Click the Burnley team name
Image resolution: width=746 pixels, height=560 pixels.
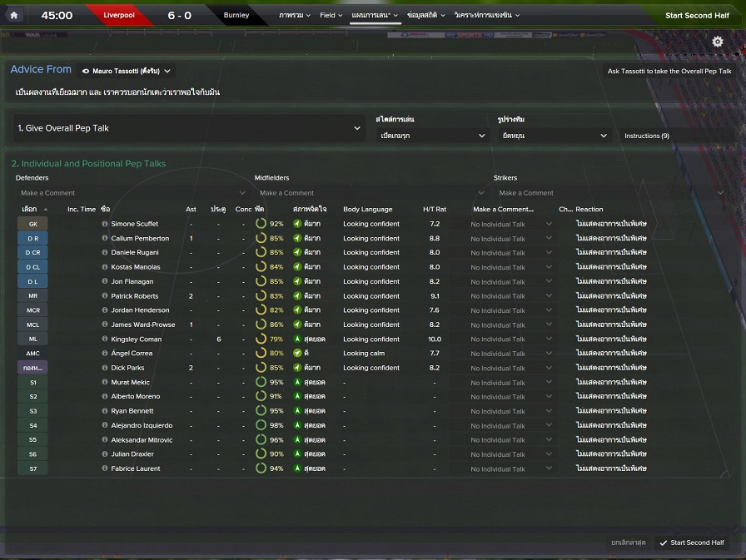tap(236, 15)
